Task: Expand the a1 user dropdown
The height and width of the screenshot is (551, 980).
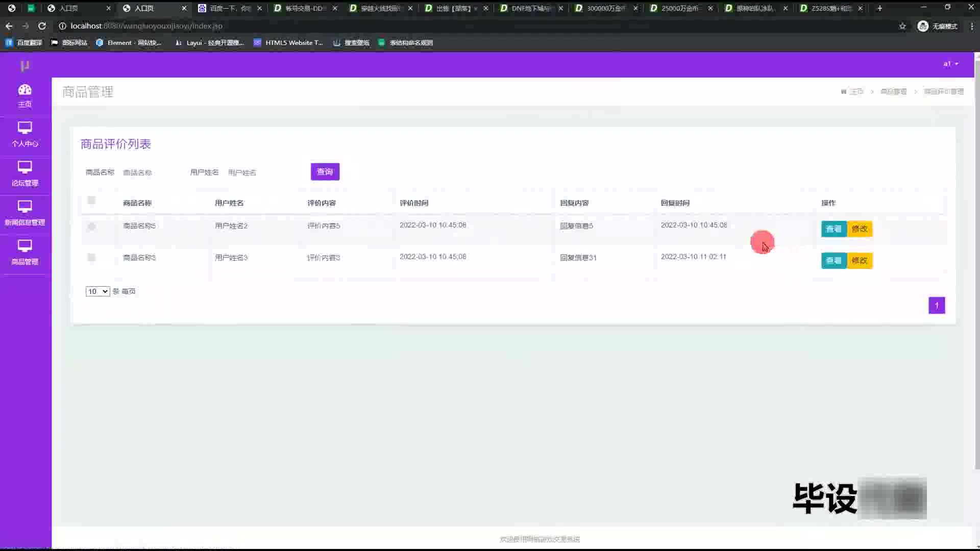Action: coord(950,64)
